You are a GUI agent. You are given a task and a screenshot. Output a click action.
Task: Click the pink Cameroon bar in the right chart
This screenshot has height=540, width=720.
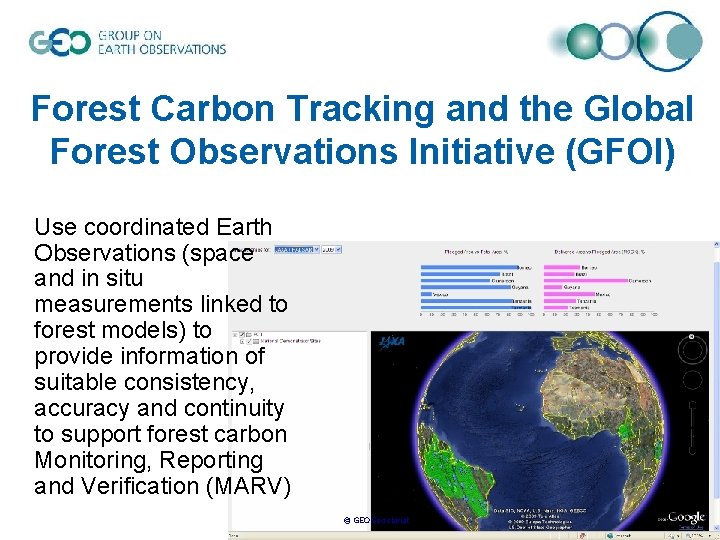tap(585, 281)
